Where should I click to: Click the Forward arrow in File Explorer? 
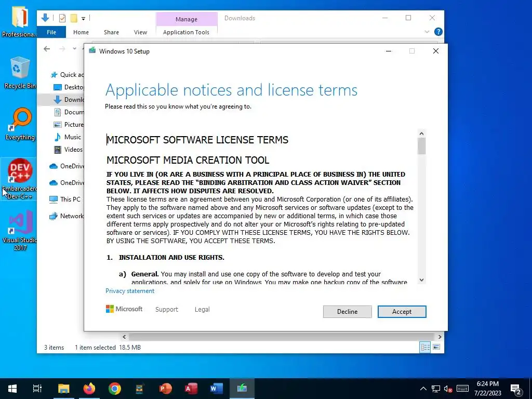pyautogui.click(x=62, y=49)
